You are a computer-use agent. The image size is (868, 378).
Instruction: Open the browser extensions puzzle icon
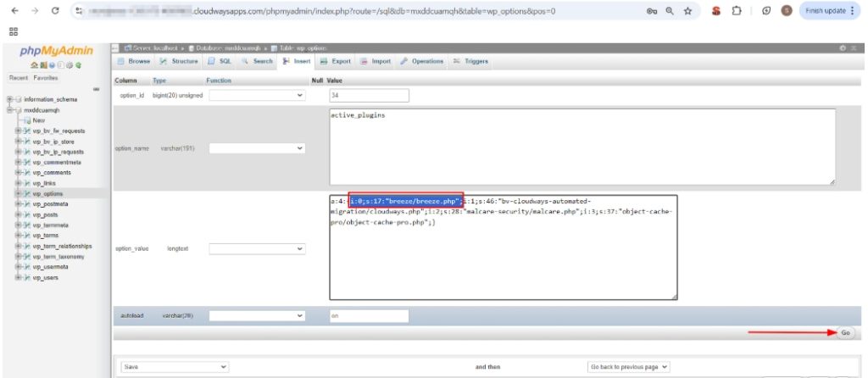[x=735, y=11]
